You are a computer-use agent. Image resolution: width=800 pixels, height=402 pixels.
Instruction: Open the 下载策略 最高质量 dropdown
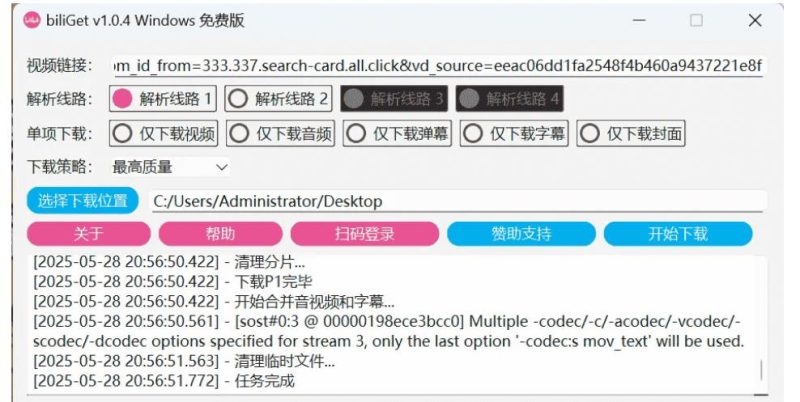[170, 167]
